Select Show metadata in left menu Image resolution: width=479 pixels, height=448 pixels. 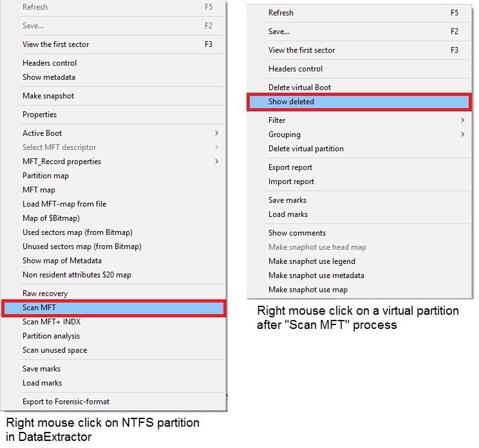coord(49,77)
